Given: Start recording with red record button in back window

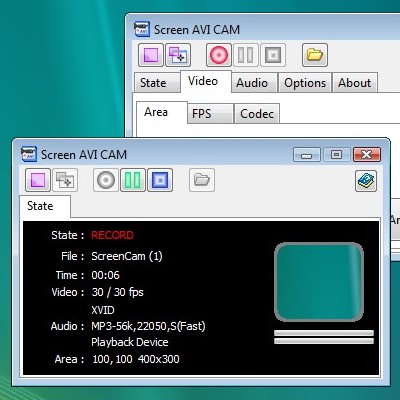Looking at the screenshot, I should (x=219, y=55).
